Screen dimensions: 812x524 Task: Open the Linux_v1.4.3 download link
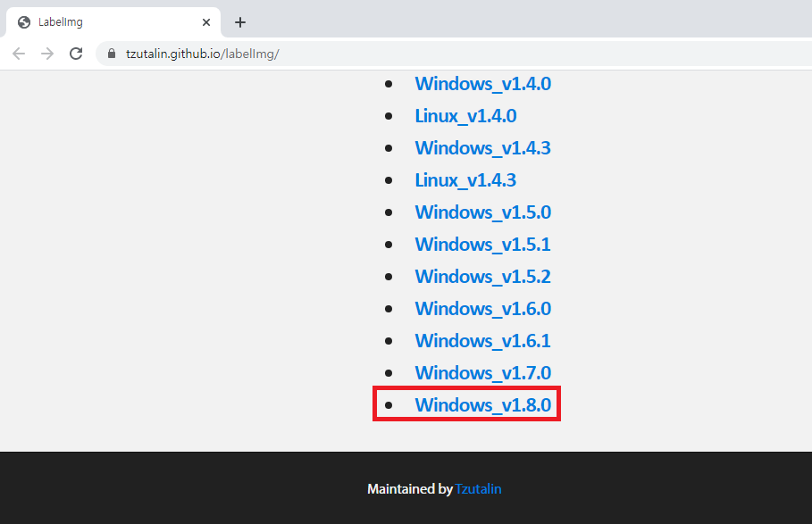pos(465,180)
